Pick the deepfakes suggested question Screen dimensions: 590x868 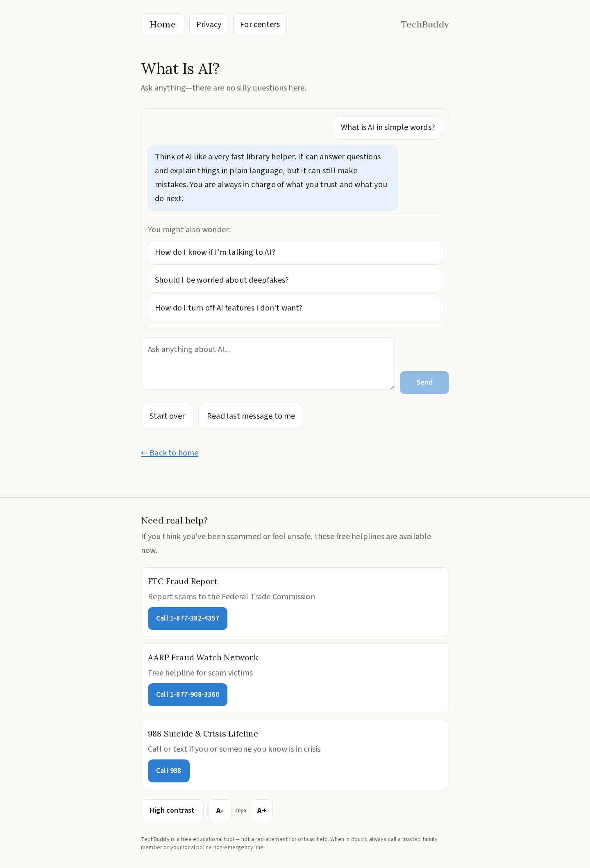point(295,280)
